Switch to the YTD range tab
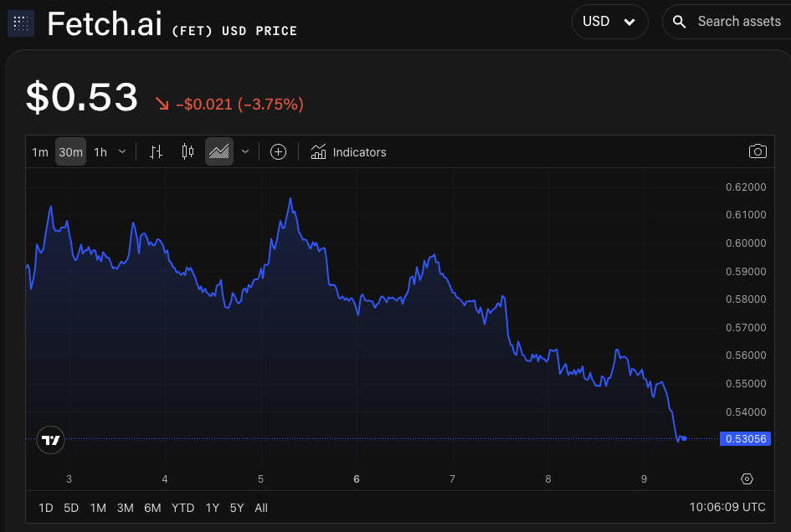The height and width of the screenshot is (532, 791). click(182, 507)
